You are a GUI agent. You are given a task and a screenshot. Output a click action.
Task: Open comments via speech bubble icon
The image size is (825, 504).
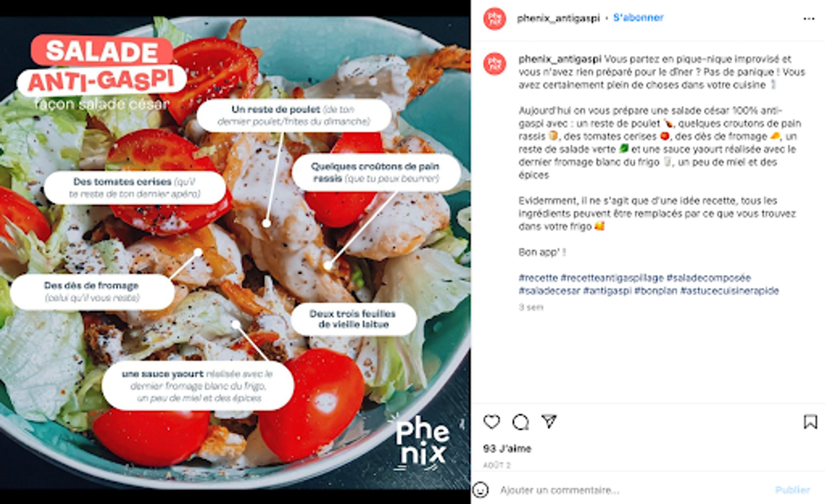tap(520, 422)
